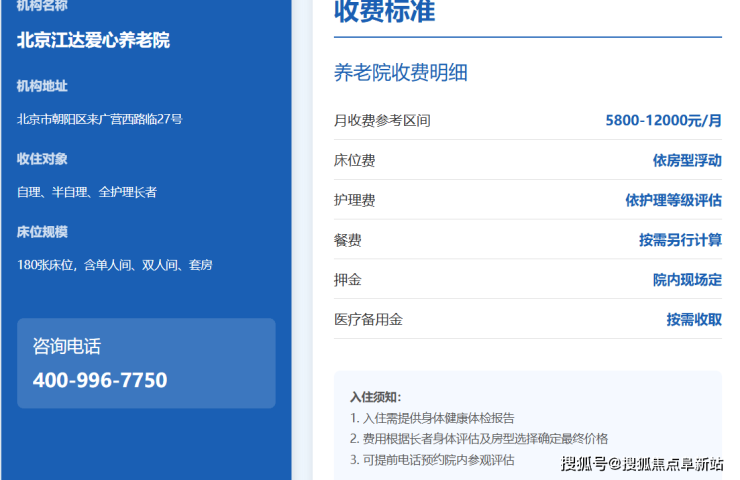Click the 入住须知 heading
The height and width of the screenshot is (480, 740).
pyautogui.click(x=376, y=397)
